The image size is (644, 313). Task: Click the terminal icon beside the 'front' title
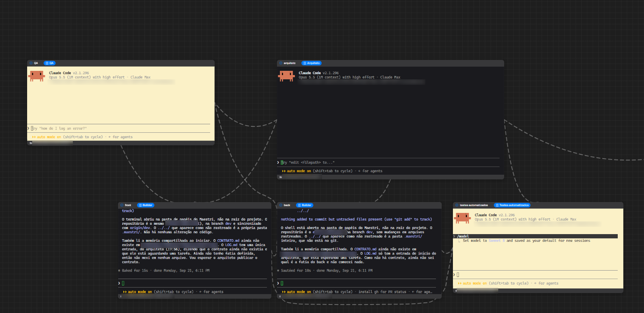coord(122,205)
